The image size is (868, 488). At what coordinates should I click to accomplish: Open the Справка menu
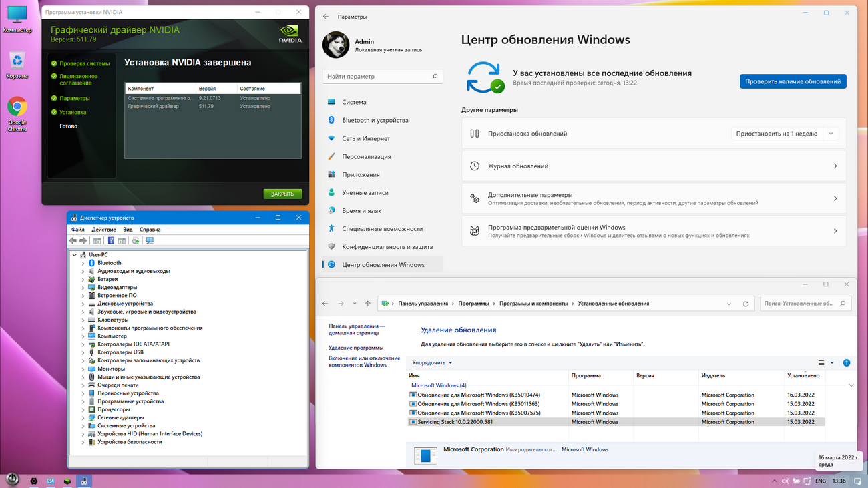pyautogui.click(x=150, y=230)
